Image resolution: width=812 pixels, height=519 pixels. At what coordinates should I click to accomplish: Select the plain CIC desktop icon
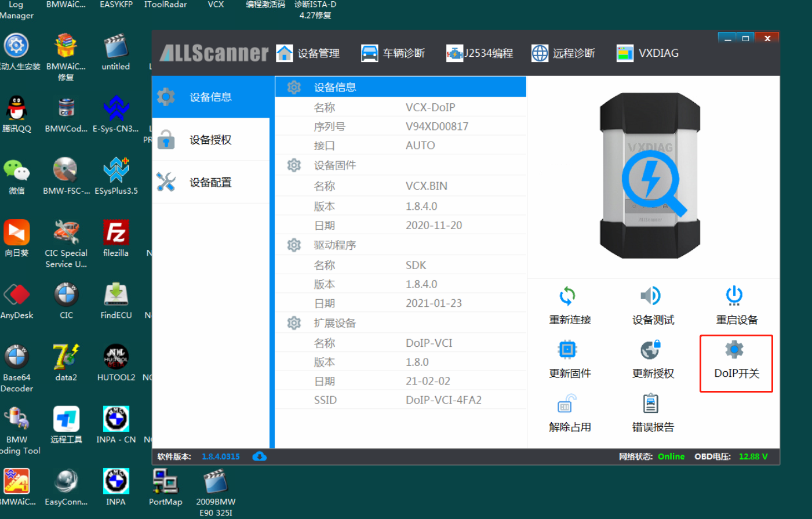(x=66, y=301)
